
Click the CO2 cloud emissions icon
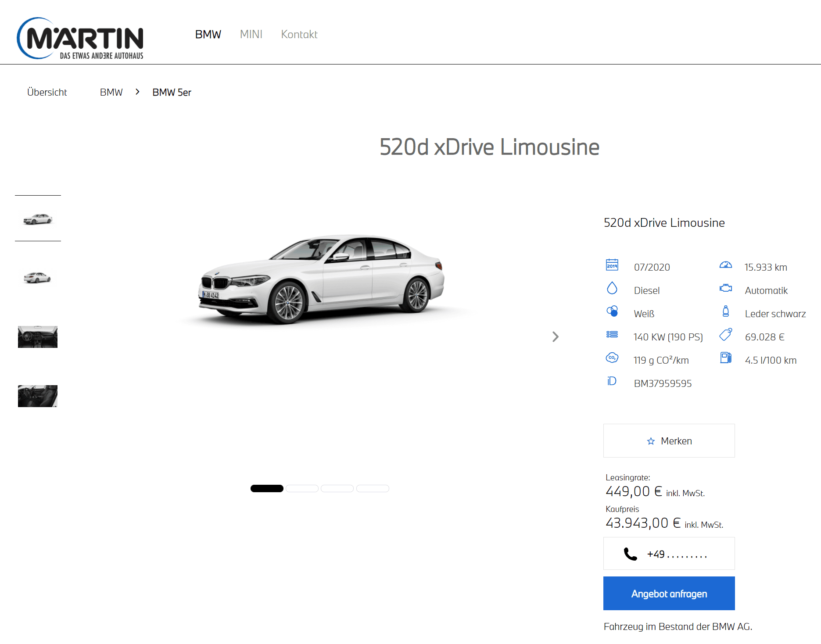click(x=612, y=358)
